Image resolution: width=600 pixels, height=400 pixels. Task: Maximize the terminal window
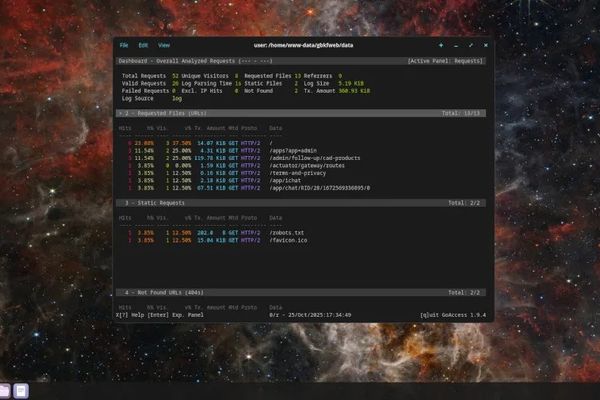click(471, 45)
